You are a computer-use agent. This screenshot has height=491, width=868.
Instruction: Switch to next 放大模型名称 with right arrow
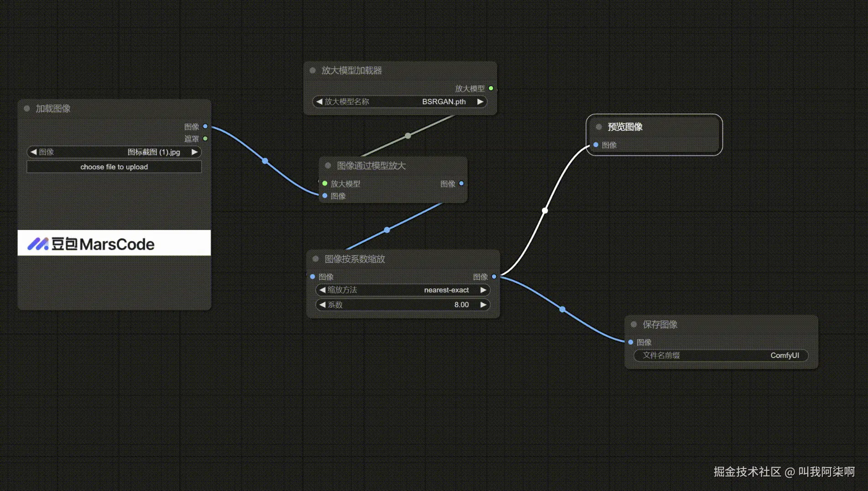[480, 101]
